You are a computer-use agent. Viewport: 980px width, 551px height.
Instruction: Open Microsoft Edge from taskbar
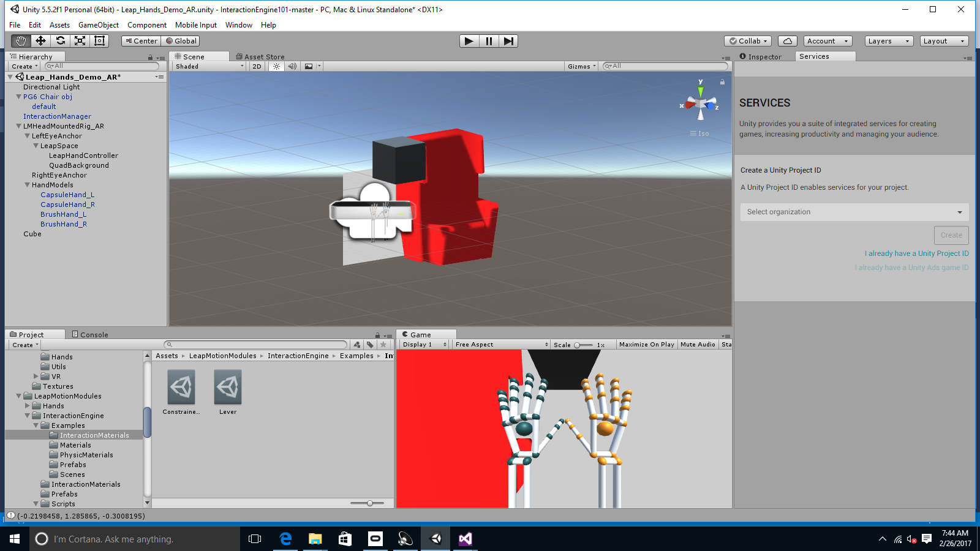[x=285, y=539]
